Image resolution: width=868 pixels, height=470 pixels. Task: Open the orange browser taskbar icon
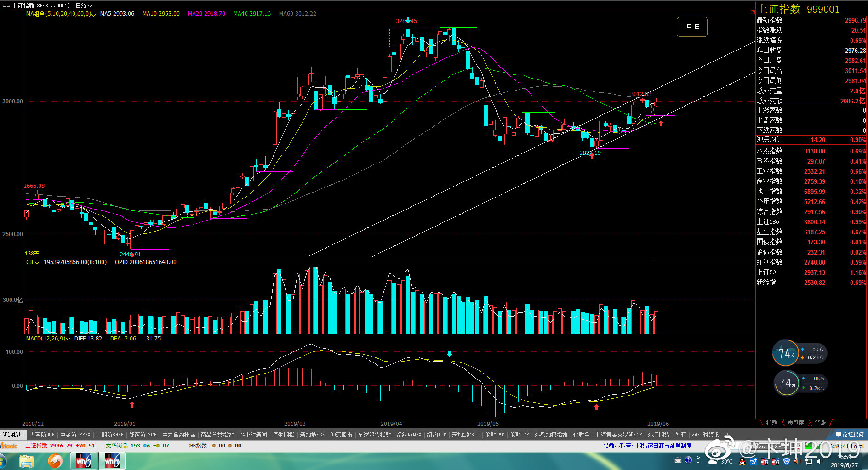click(55, 461)
